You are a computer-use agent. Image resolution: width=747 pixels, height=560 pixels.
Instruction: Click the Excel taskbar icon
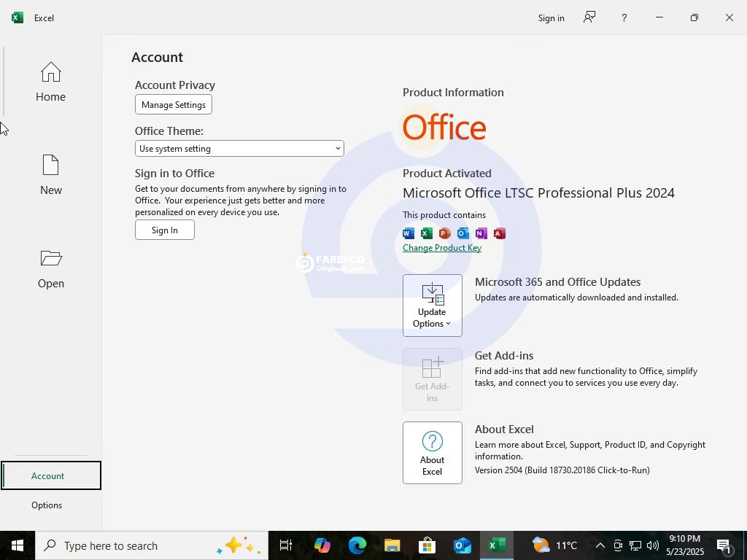(497, 545)
